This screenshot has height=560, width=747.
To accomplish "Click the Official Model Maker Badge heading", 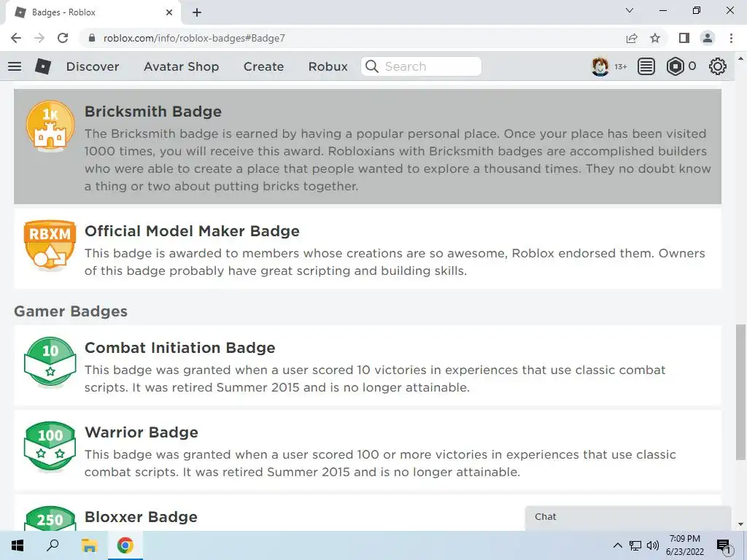I will [192, 231].
